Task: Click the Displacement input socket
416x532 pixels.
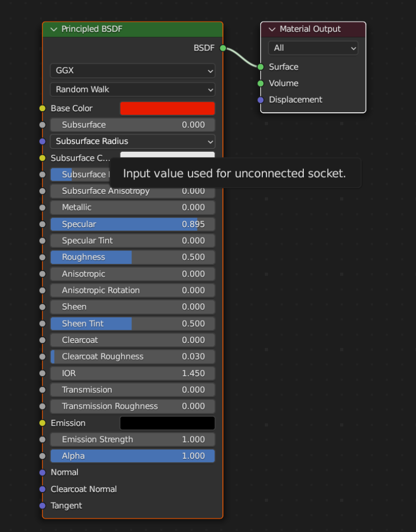Action: (261, 100)
